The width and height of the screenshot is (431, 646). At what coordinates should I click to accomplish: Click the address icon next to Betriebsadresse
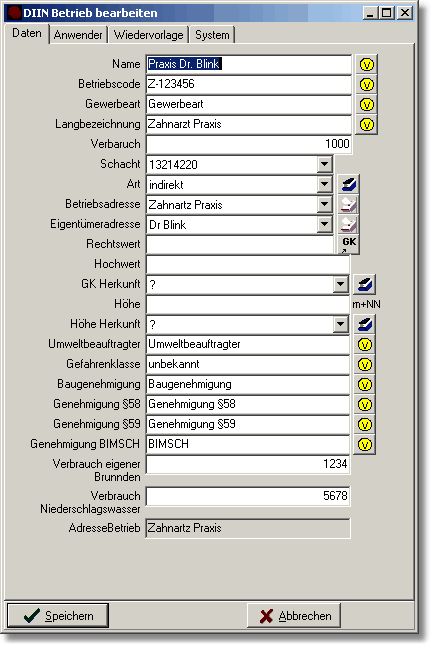[x=348, y=204]
